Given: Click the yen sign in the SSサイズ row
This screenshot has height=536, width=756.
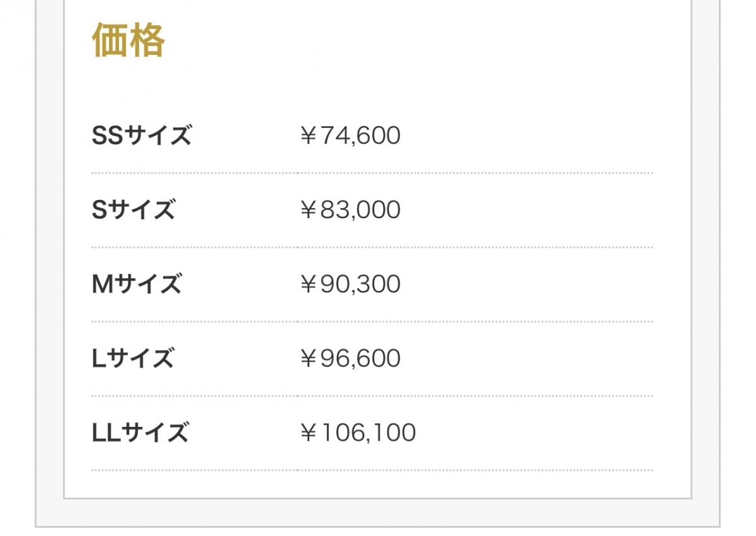Looking at the screenshot, I should pyautogui.click(x=308, y=136).
